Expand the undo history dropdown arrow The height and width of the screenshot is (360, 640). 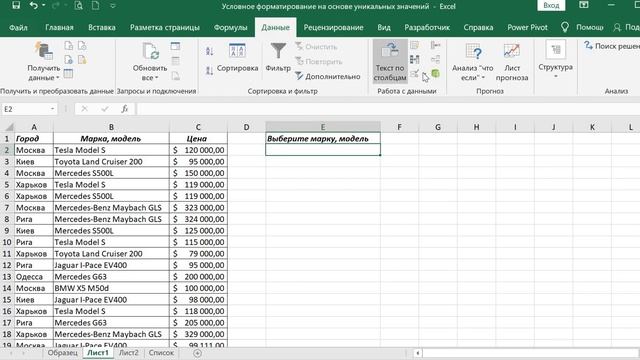(x=44, y=5)
